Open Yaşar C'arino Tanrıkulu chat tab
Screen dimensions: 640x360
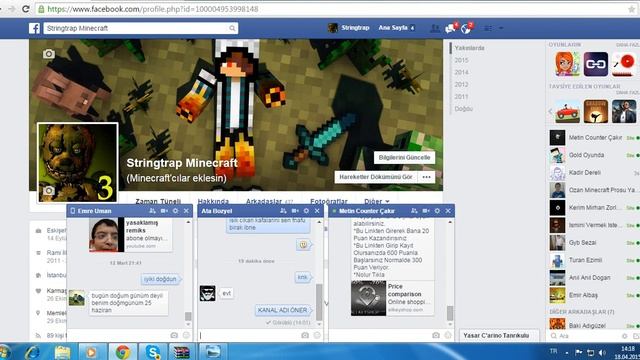[x=499, y=335]
